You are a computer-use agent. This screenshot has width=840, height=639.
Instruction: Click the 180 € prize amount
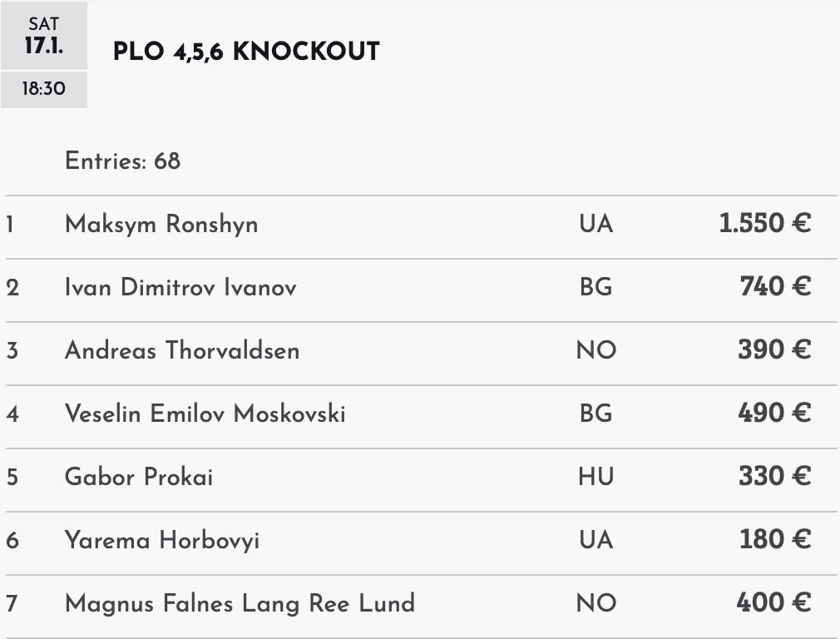(x=775, y=540)
